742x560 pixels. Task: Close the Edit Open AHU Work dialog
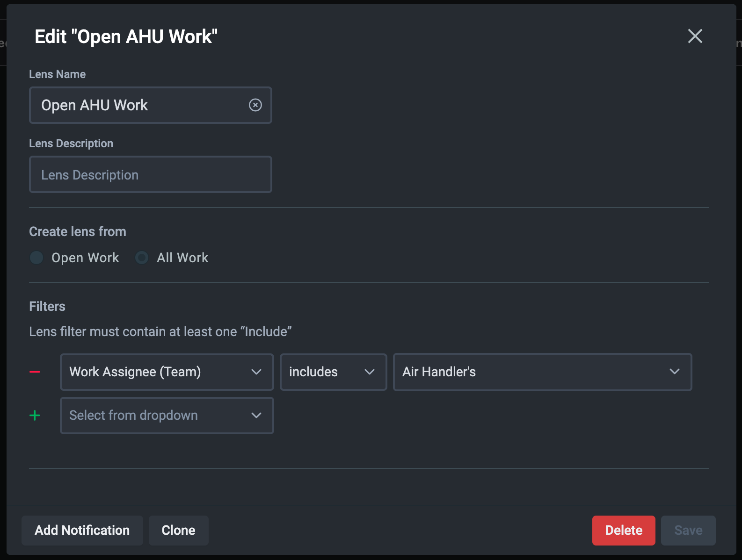pos(695,36)
